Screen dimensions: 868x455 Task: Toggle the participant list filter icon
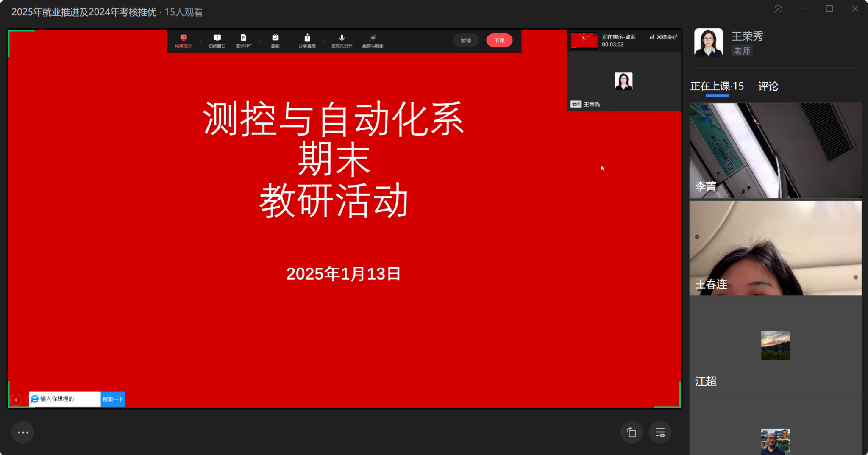coord(659,432)
